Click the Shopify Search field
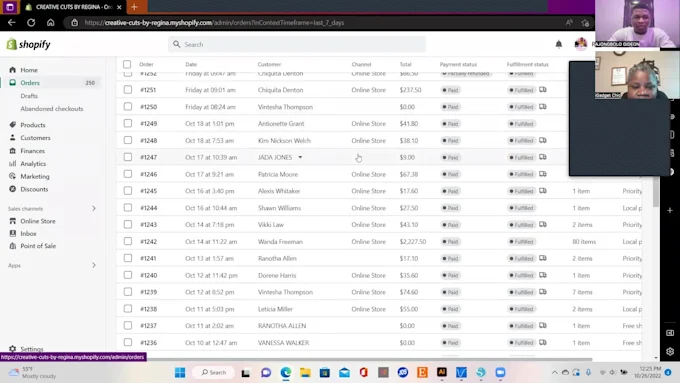The height and width of the screenshot is (383, 680). [297, 44]
